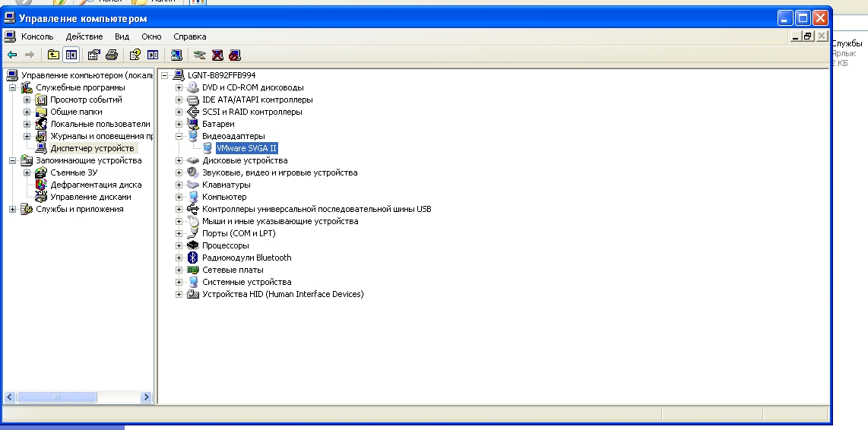Expand Службы и приложения in left tree
Viewport: 868px width, 430px height.
pyautogui.click(x=13, y=209)
